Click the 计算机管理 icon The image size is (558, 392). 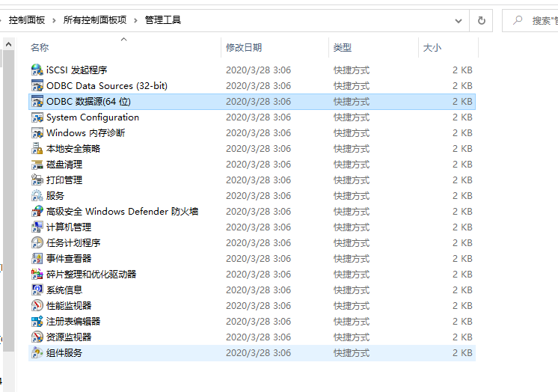[x=37, y=227]
